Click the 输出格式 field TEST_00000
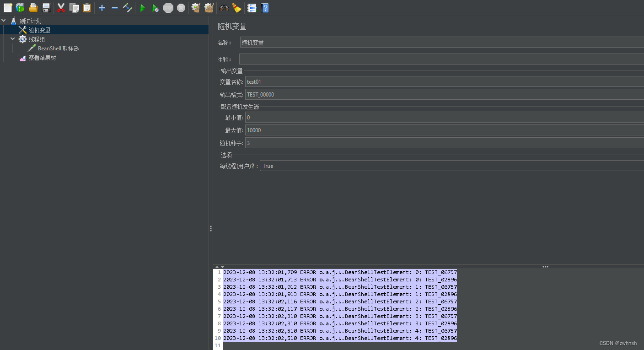The width and height of the screenshot is (644, 350). point(445,95)
